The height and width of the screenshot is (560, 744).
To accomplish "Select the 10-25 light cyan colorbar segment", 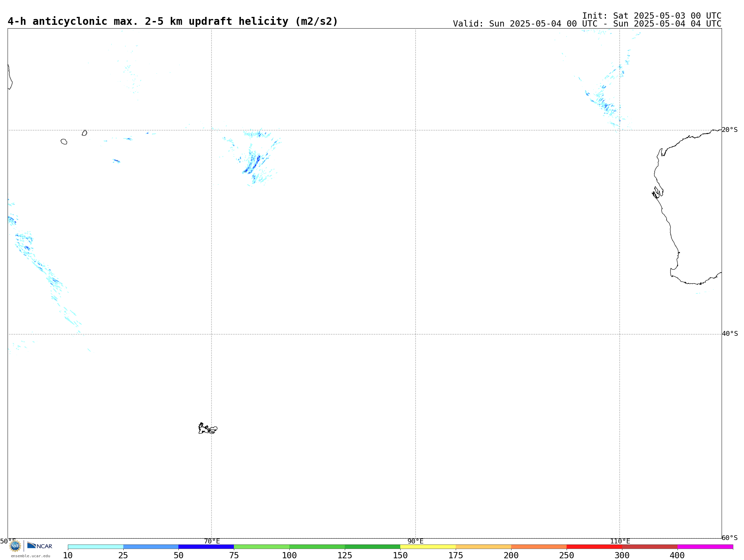I will coord(95,547).
